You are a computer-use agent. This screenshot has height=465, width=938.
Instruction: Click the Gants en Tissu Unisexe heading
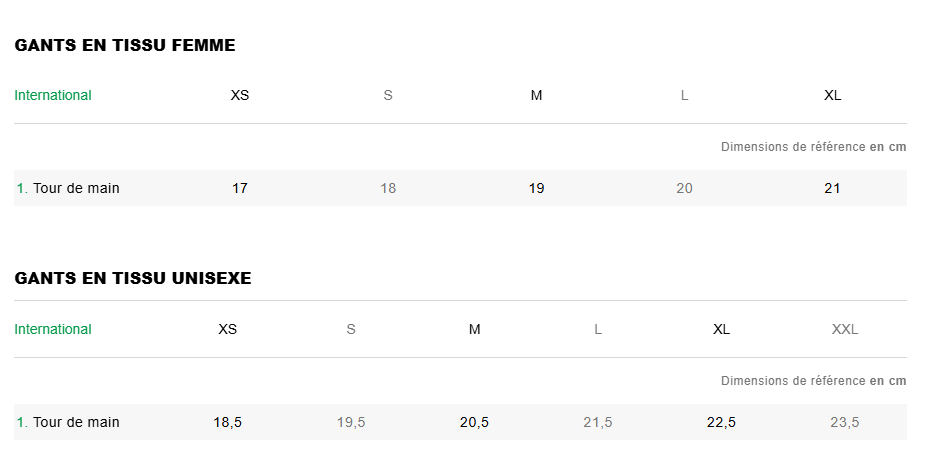tap(133, 278)
